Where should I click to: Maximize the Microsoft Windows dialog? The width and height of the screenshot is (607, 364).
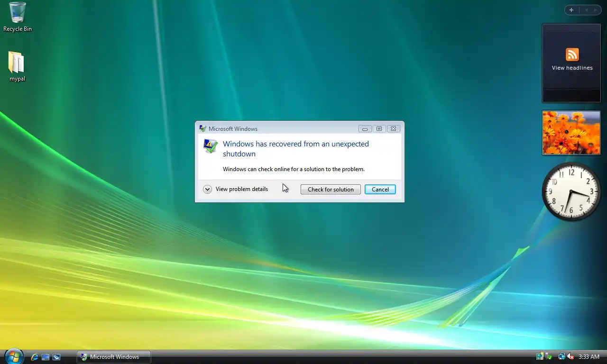pyautogui.click(x=379, y=128)
